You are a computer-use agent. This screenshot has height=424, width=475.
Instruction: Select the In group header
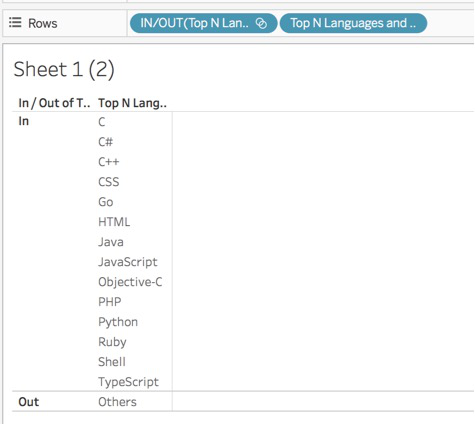pyautogui.click(x=24, y=121)
